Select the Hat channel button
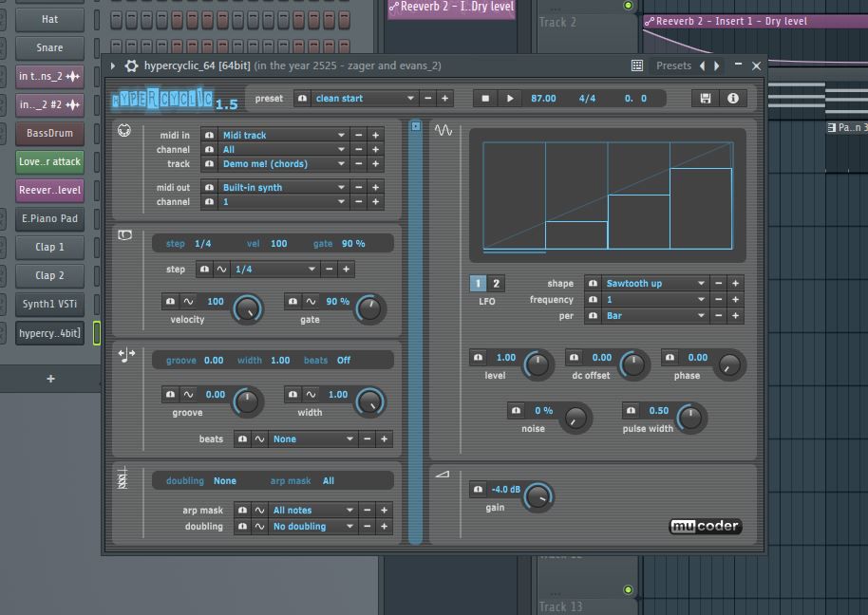 pyautogui.click(x=49, y=19)
